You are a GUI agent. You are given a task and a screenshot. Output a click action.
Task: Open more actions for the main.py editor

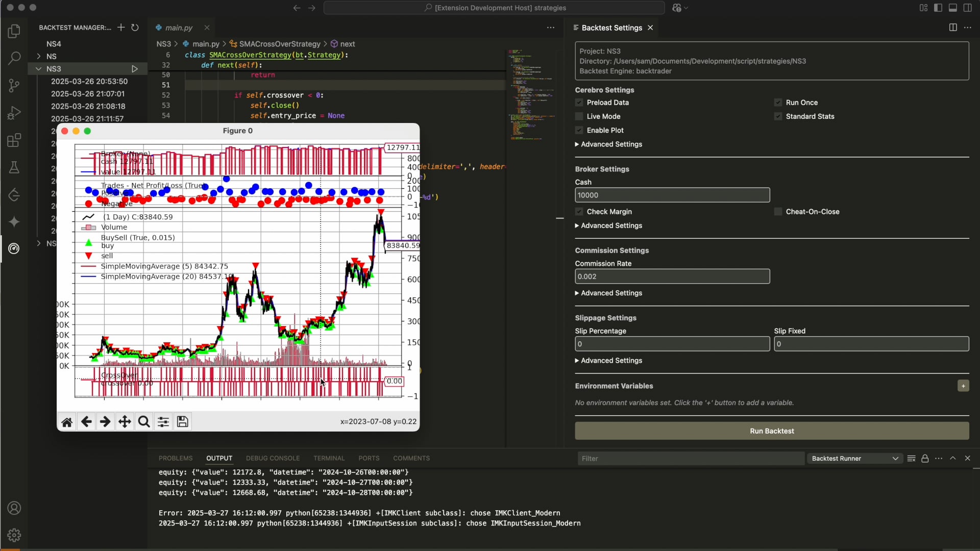tap(550, 28)
